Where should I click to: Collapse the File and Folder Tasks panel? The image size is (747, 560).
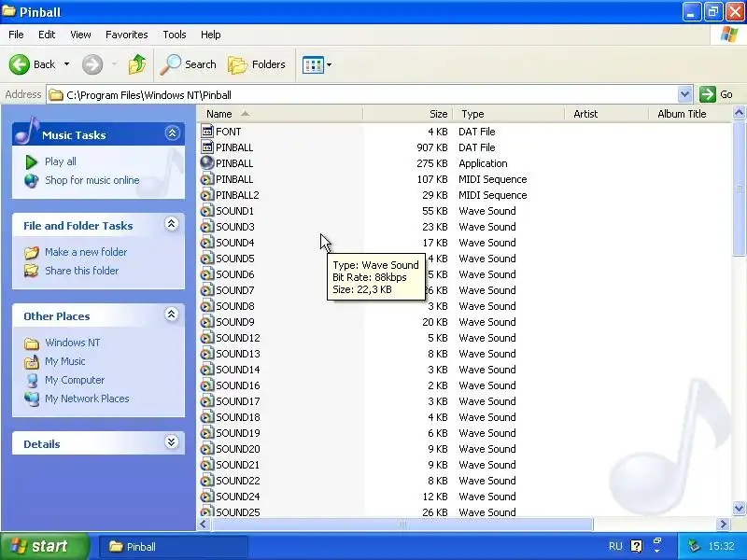172,223
